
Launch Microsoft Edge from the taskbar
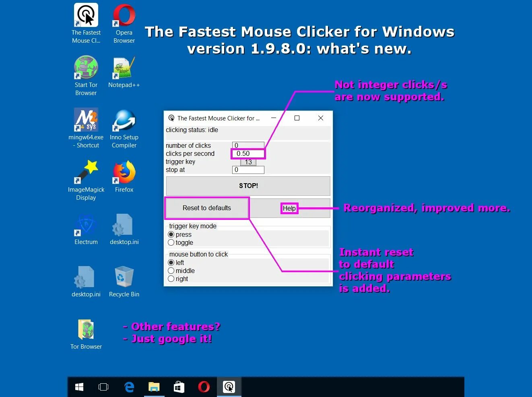pyautogui.click(x=129, y=387)
